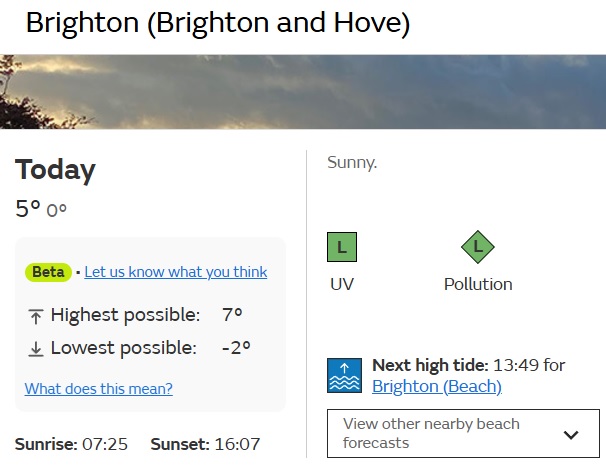Click the Pollution label text
This screenshot has width=606, height=469.
[x=478, y=284]
